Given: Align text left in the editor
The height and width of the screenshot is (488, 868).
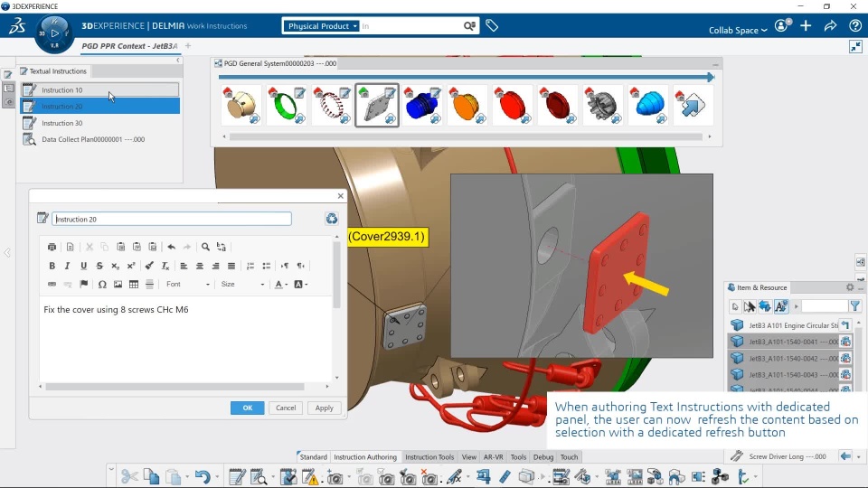Looking at the screenshot, I should [184, 266].
